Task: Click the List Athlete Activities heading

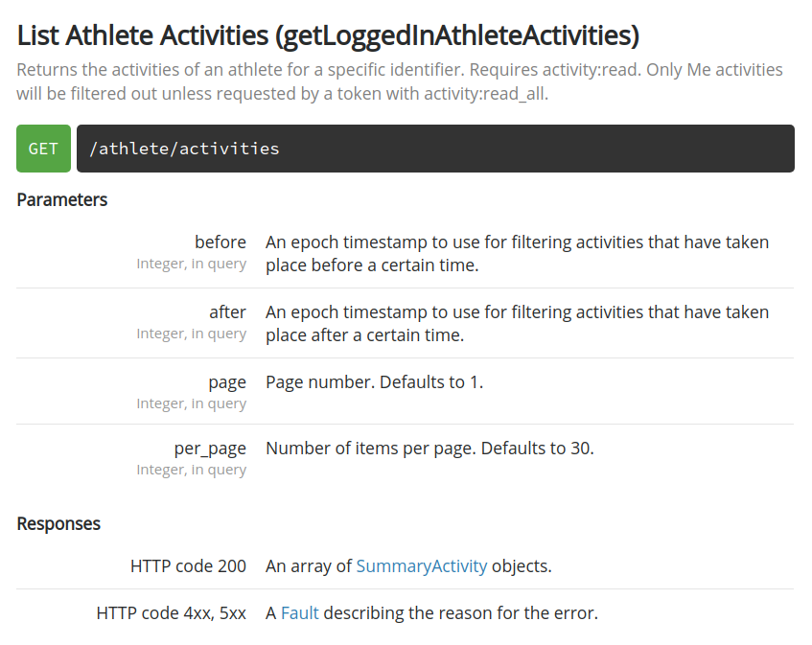Action: coord(328,35)
